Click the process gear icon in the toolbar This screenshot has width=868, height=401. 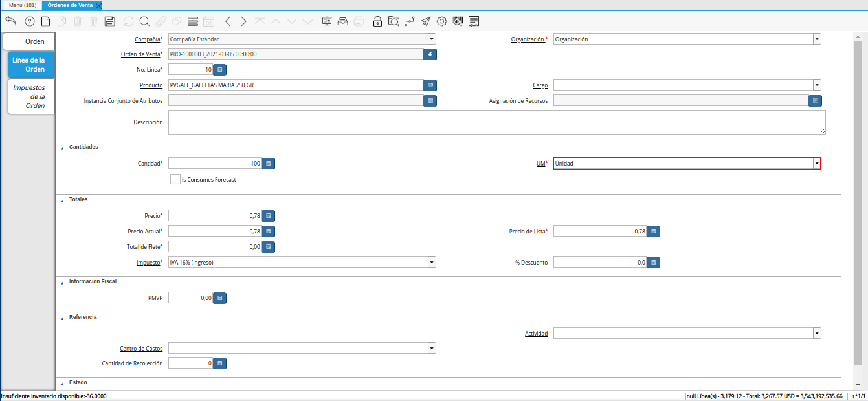(441, 21)
